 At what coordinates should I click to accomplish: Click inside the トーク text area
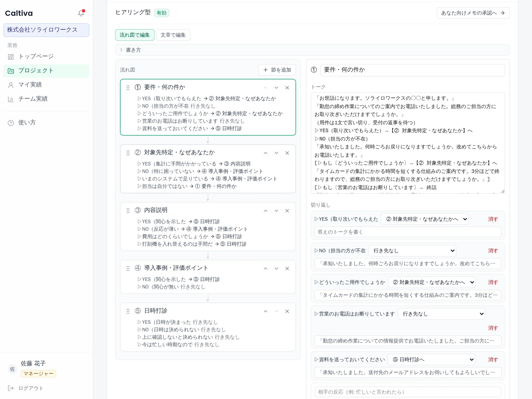coord(408,143)
